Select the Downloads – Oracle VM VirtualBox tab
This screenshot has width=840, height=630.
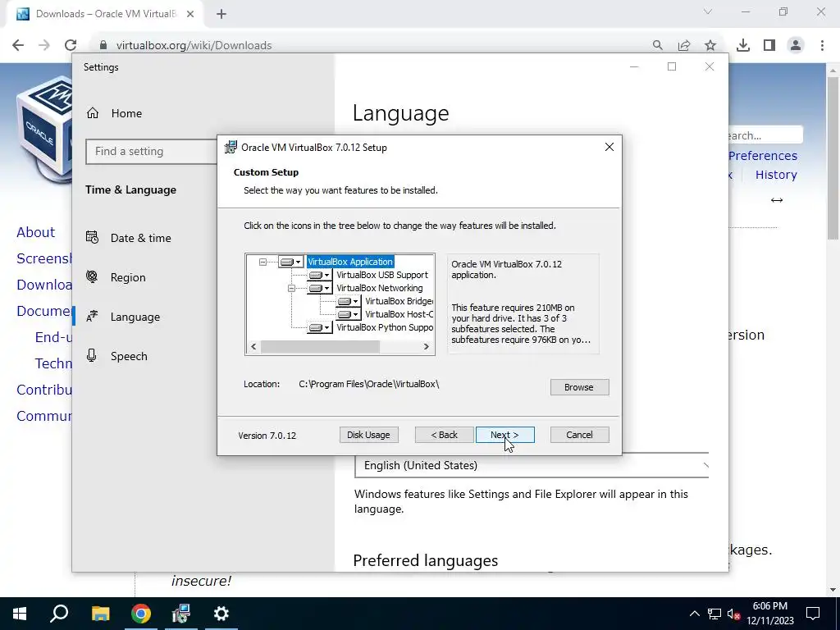tap(105, 14)
